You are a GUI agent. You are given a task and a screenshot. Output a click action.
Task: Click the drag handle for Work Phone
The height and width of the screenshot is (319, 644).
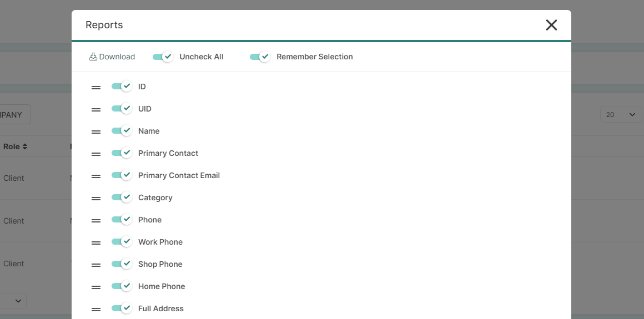click(95, 242)
